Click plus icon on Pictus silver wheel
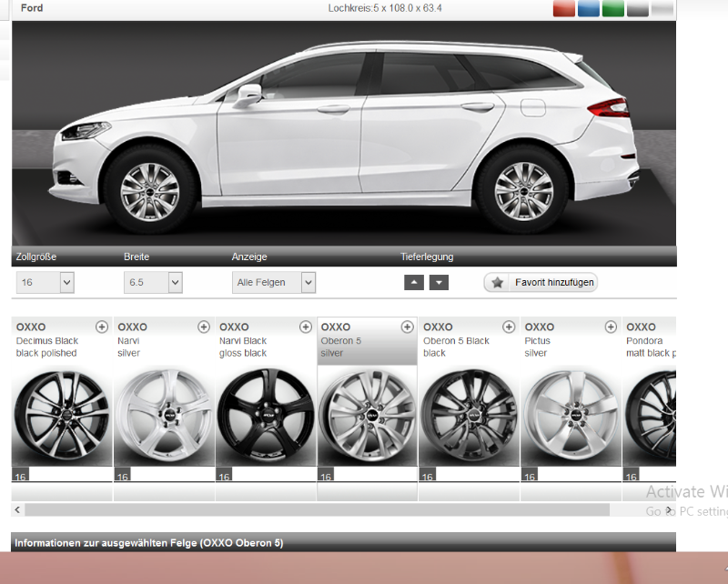Screen dimensions: 728x584 coord(612,327)
